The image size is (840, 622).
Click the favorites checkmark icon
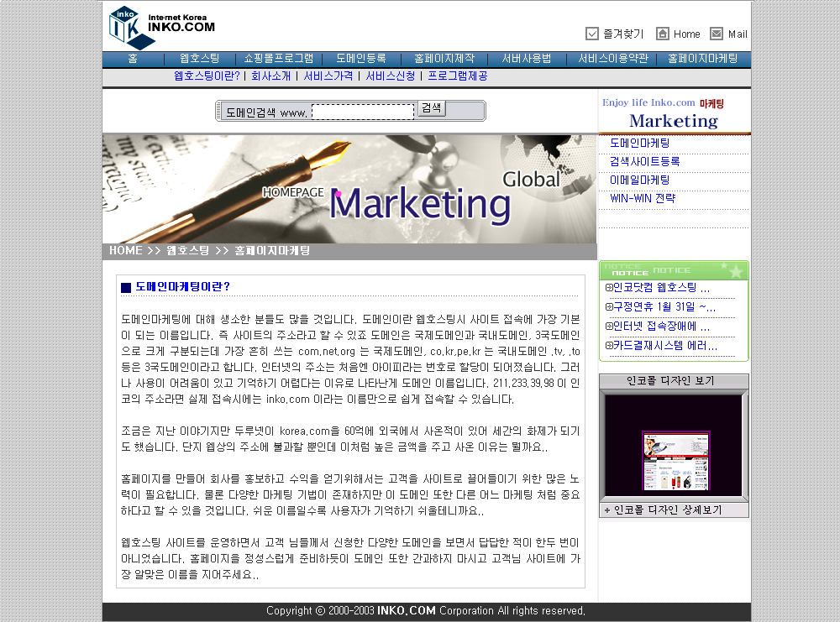click(x=592, y=34)
